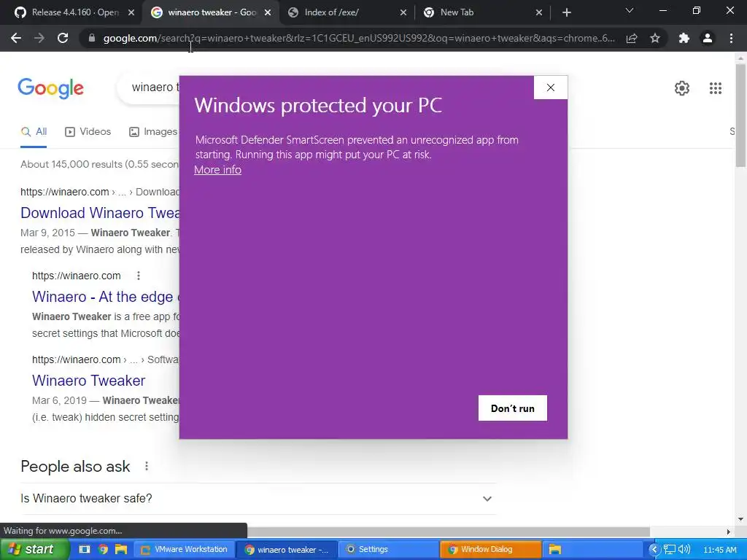Image resolution: width=747 pixels, height=560 pixels.
Task: Open the Chrome profile avatar
Action: (708, 38)
